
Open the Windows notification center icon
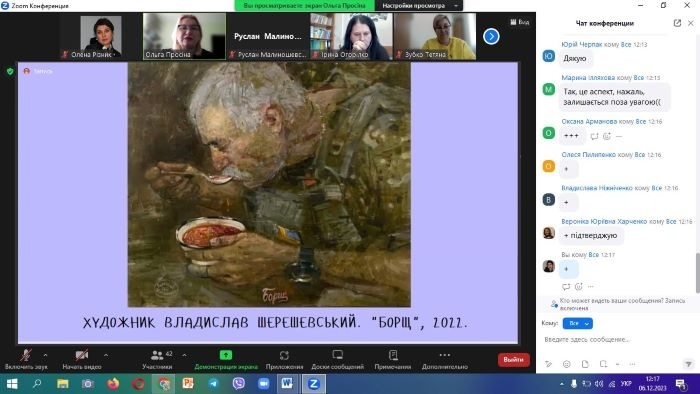coord(681,384)
